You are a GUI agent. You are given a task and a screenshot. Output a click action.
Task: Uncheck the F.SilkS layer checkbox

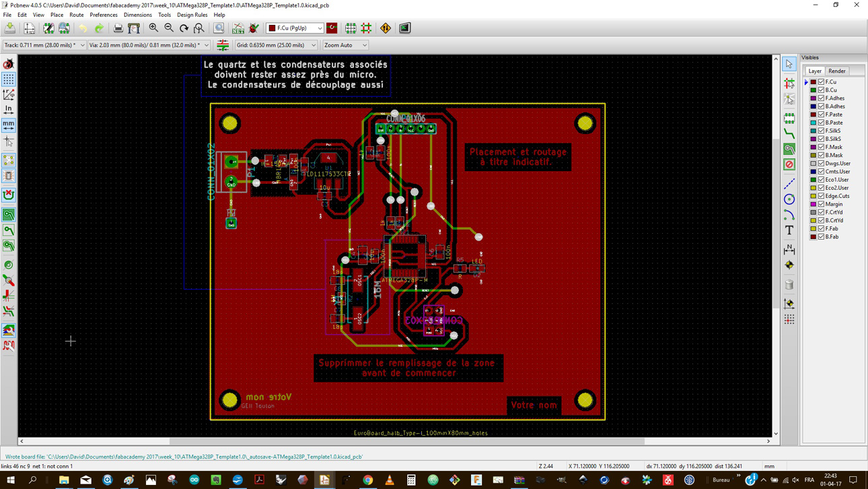coord(822,131)
